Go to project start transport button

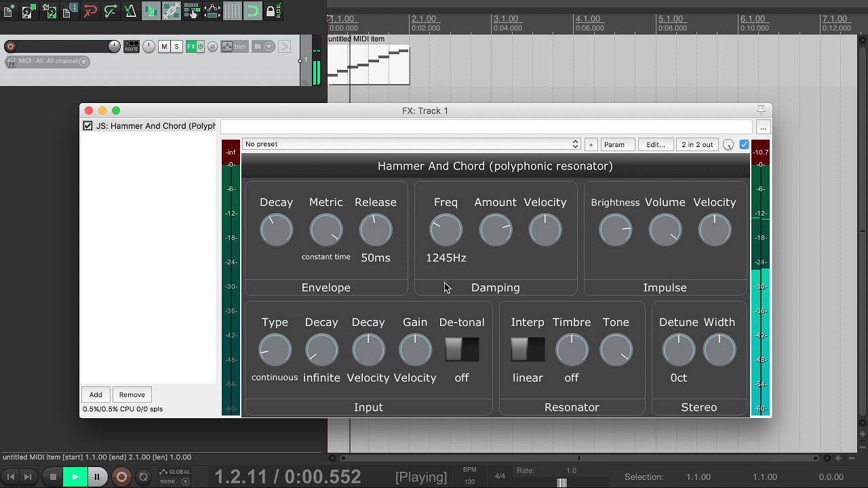coord(10,477)
